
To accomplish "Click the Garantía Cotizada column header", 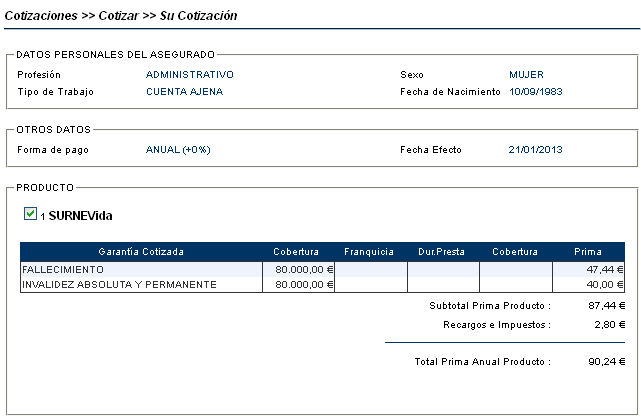I will (x=141, y=252).
